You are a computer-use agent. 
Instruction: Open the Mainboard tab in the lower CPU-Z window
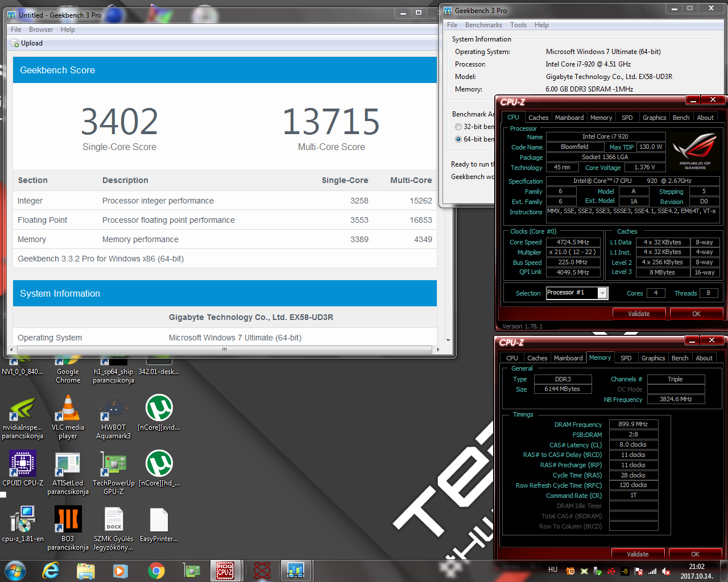pos(568,358)
